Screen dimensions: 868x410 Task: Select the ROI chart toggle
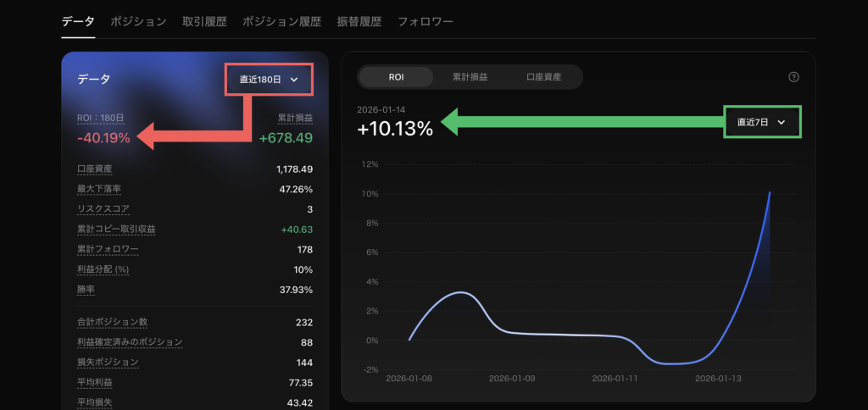(396, 77)
